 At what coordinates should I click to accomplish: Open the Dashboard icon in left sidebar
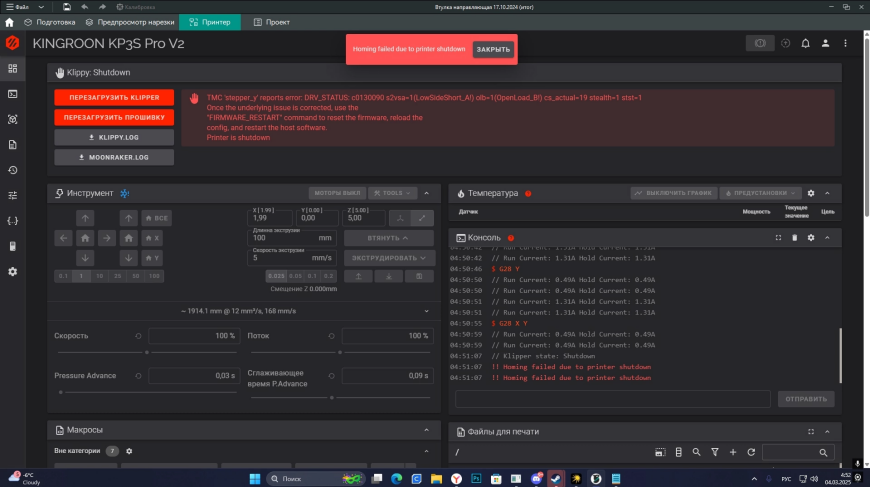coord(13,69)
